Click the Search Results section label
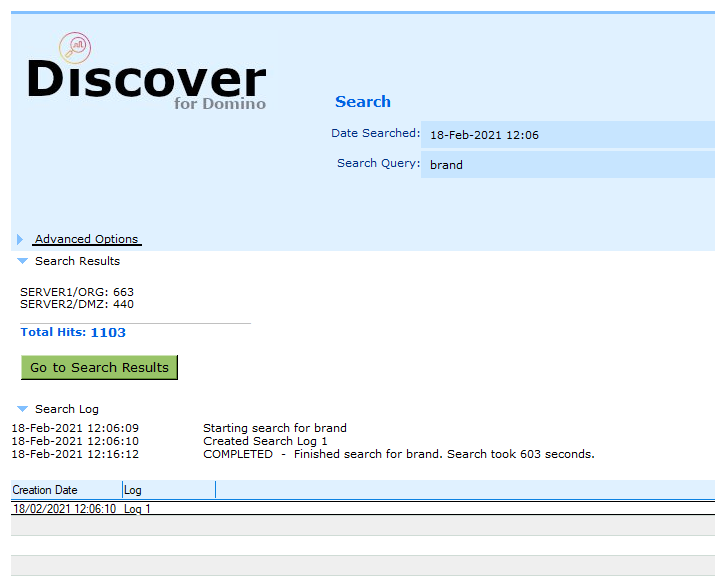 click(x=78, y=261)
